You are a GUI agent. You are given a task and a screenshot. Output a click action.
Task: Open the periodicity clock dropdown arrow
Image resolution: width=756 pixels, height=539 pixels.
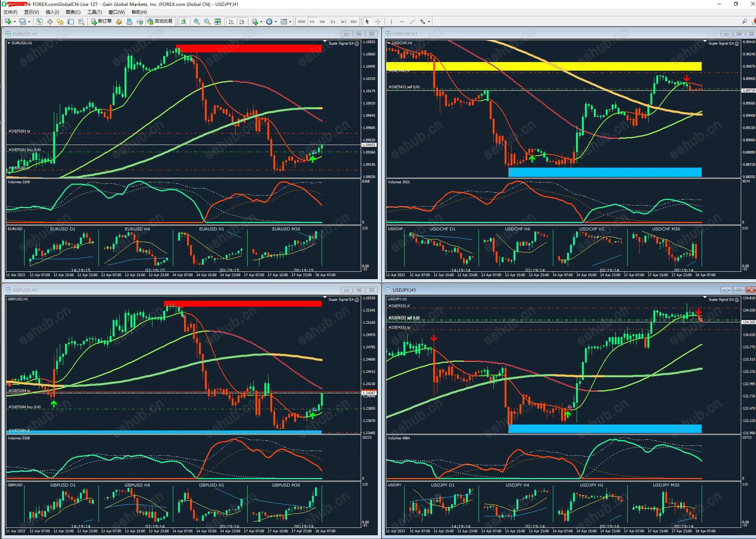276,22
